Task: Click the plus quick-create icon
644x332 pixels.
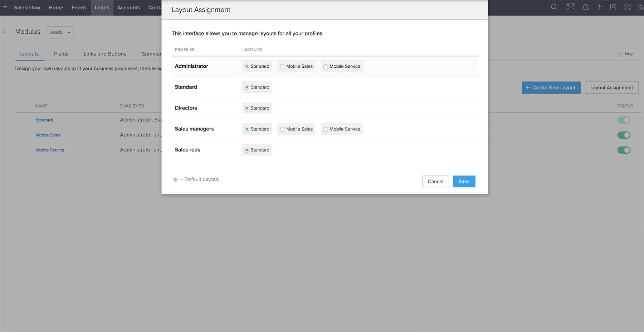Action: 600,7
